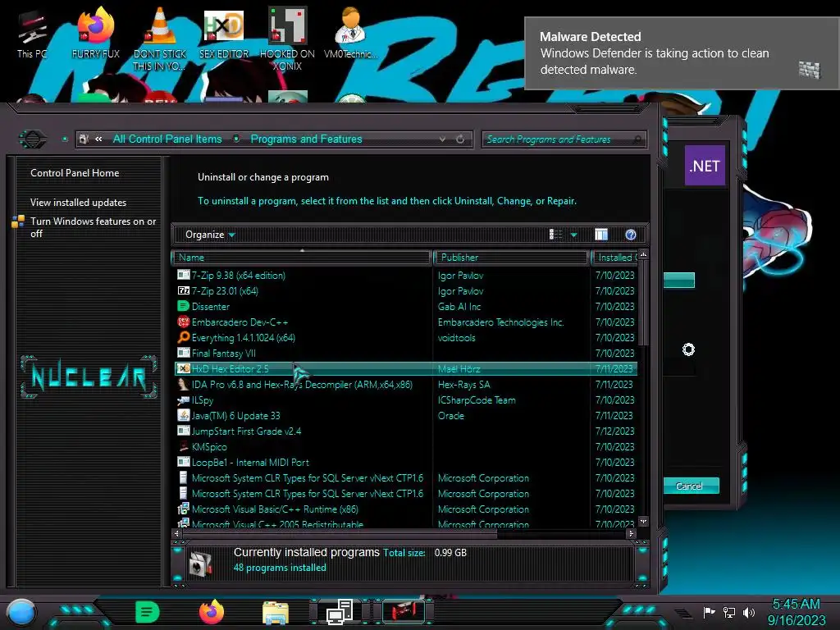The height and width of the screenshot is (630, 840).
Task: Click the Dissenter green list icon
Action: coord(183,306)
